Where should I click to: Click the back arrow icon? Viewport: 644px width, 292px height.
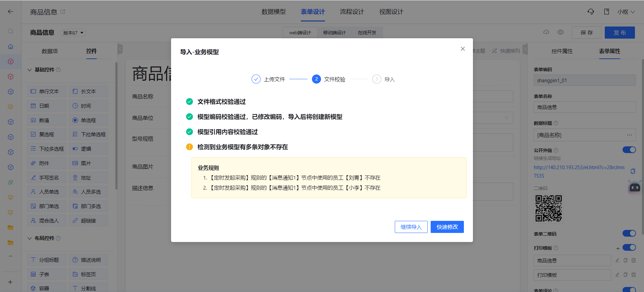tap(11, 12)
